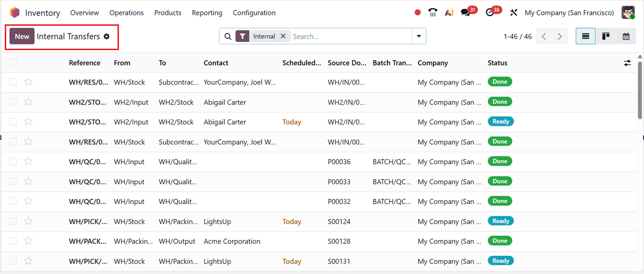The width and height of the screenshot is (644, 274).
Task: Expand the search options dropdown arrow
Action: tap(419, 36)
